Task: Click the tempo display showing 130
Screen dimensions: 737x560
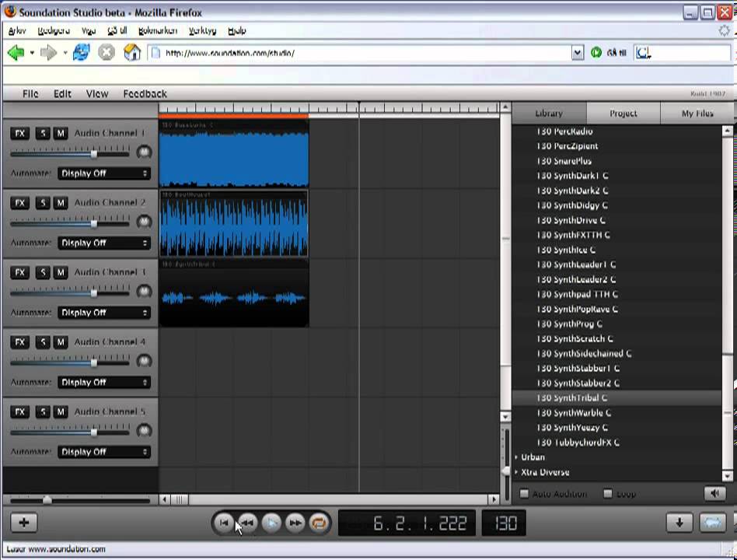Action: [x=504, y=523]
